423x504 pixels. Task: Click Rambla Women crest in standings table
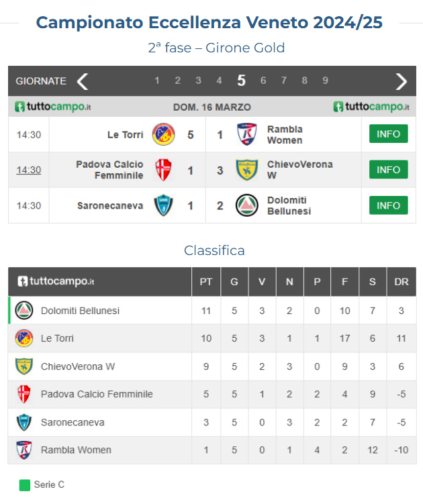[24, 450]
